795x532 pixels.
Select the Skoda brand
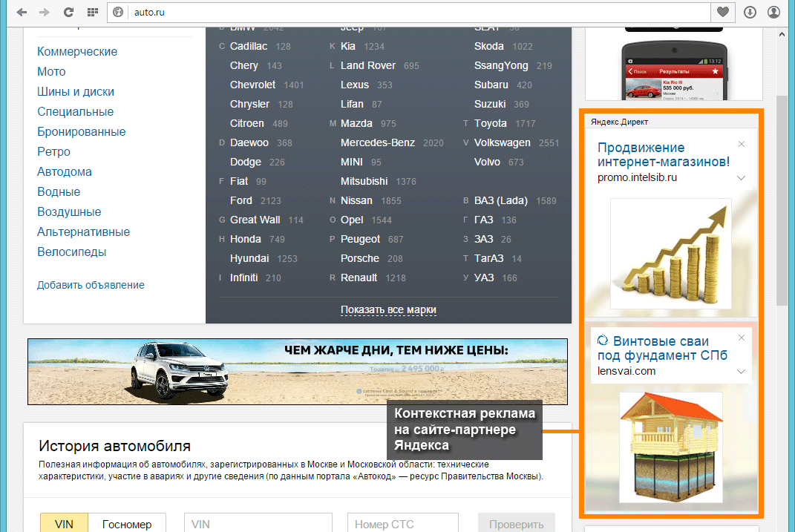pos(488,46)
